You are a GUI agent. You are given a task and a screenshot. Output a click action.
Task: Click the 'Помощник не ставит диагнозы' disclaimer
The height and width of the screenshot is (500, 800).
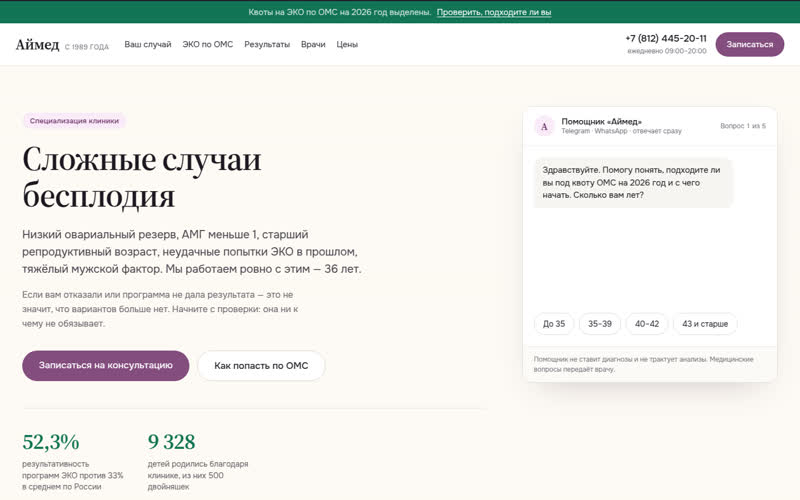643,364
